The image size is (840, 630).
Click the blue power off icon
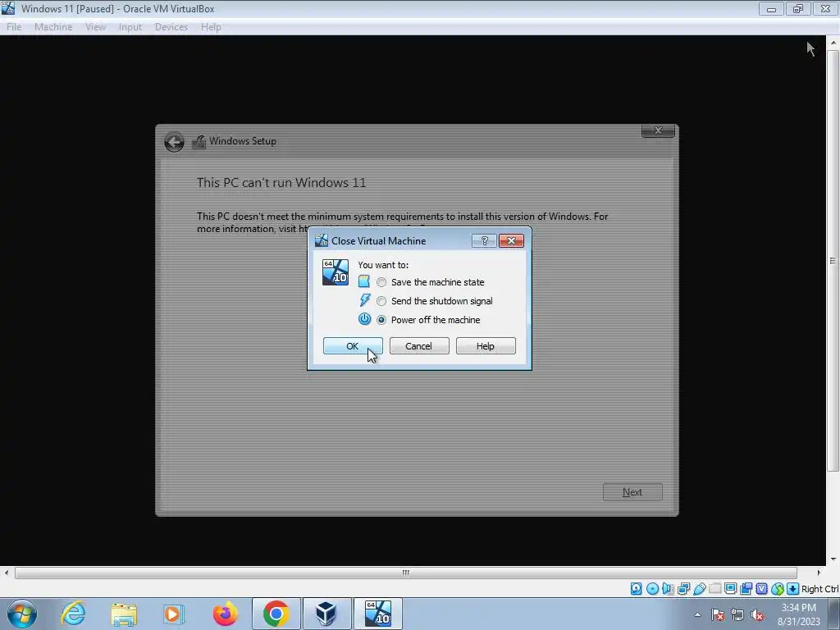coord(364,319)
